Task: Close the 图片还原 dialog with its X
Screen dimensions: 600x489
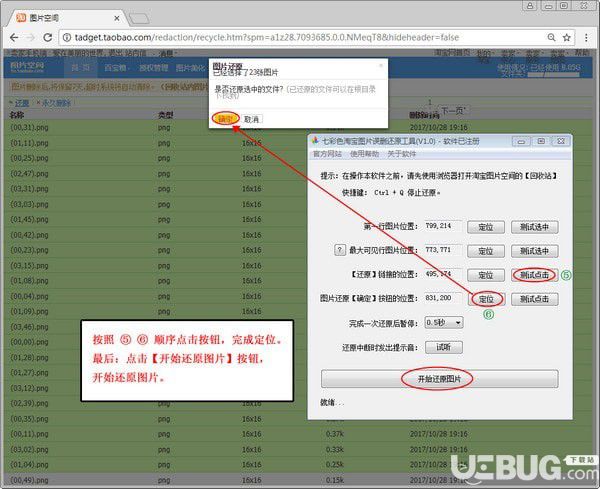Action: [381, 65]
